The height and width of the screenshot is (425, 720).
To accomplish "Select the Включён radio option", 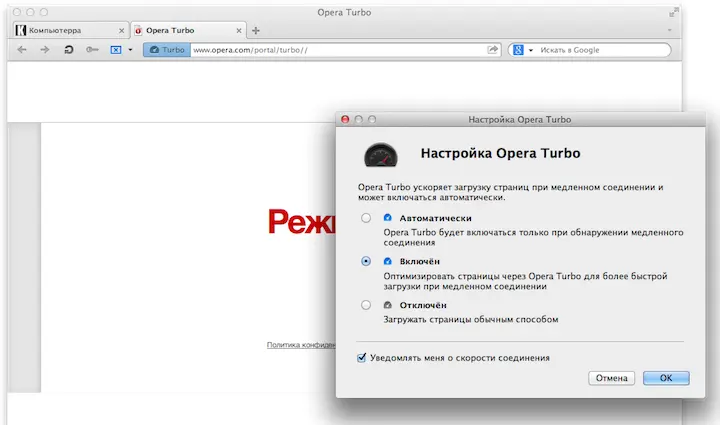I will point(366,261).
